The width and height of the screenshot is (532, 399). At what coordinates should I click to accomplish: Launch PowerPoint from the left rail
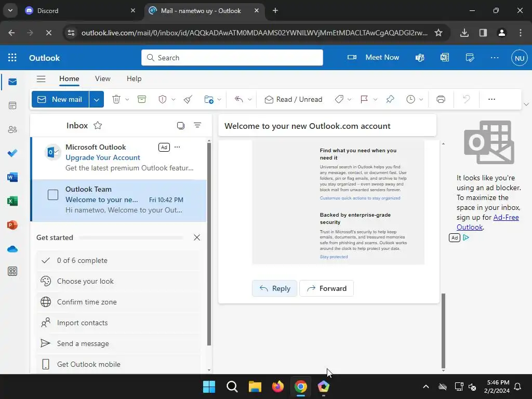[12, 225]
